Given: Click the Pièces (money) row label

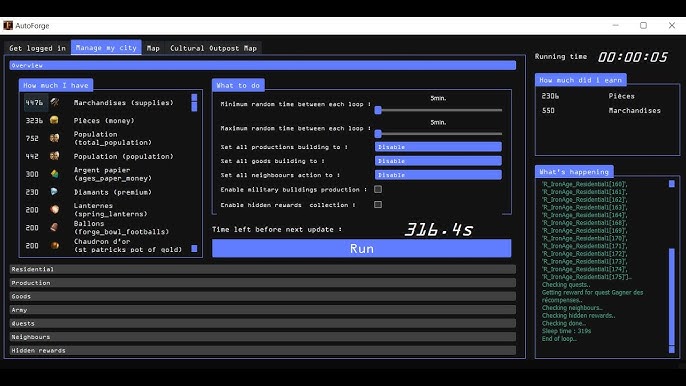Looking at the screenshot, I should 104,120.
